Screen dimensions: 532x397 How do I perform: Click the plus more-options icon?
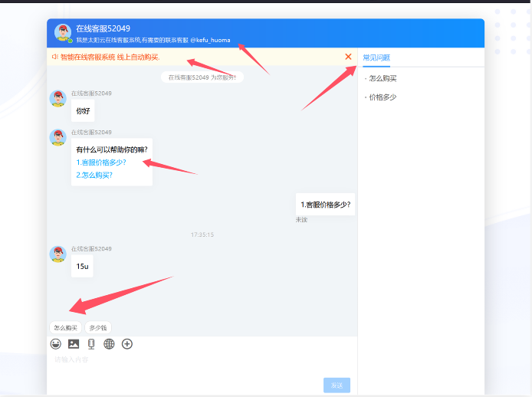point(127,344)
